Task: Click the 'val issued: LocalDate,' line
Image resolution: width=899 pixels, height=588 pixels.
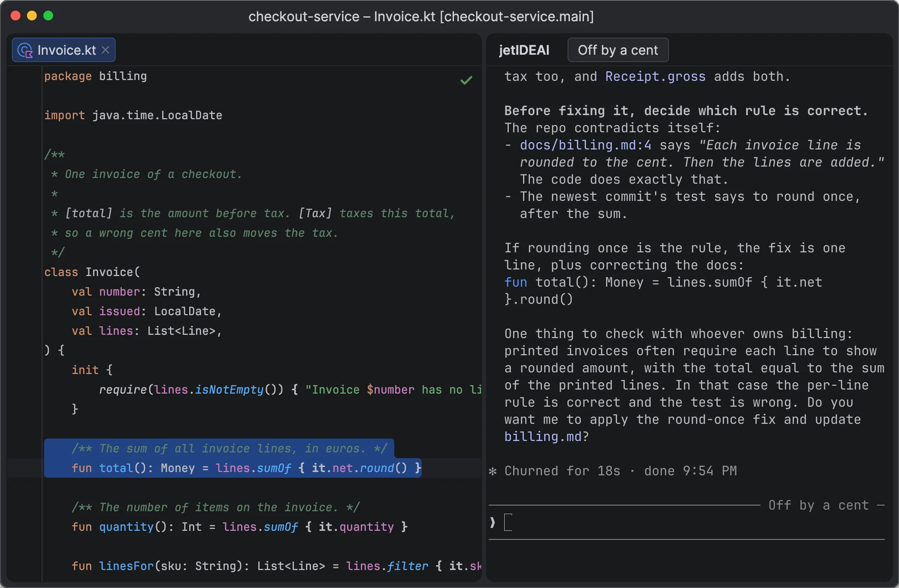Action: click(147, 311)
